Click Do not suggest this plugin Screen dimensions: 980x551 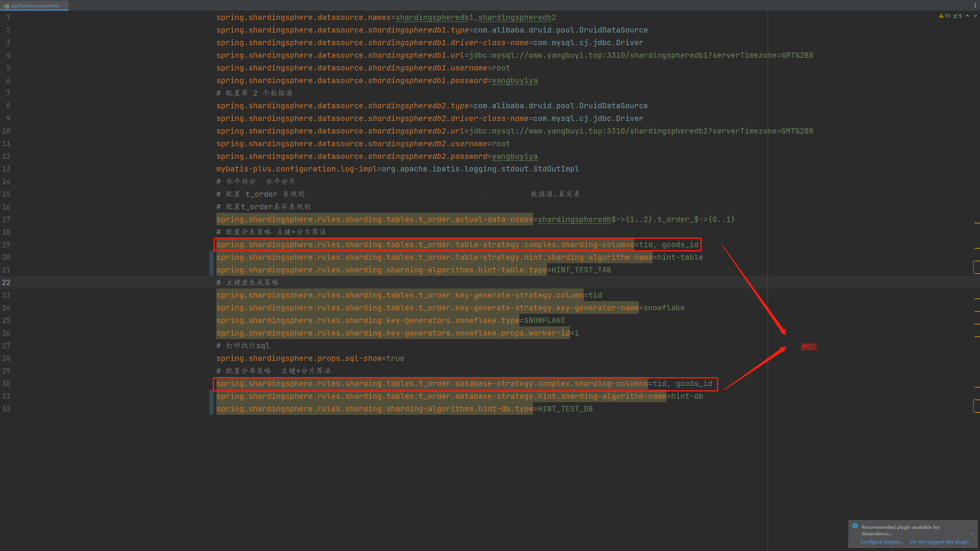coord(939,542)
